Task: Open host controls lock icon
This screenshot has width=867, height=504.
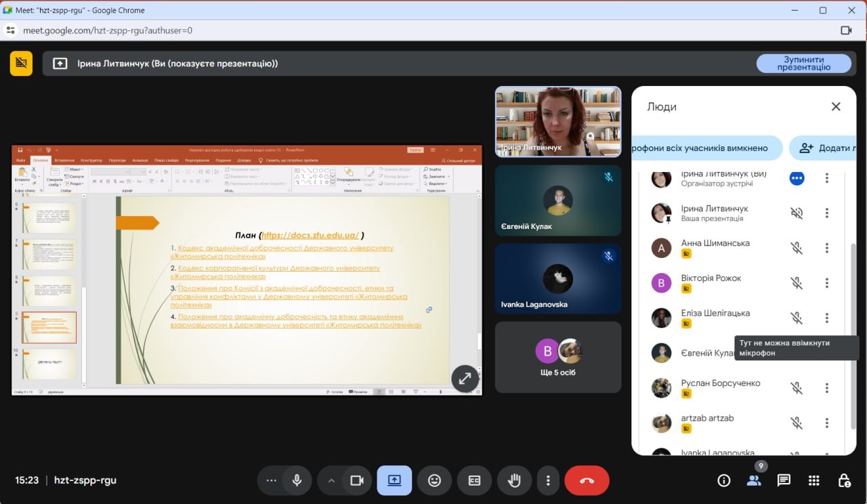Action: (x=844, y=480)
